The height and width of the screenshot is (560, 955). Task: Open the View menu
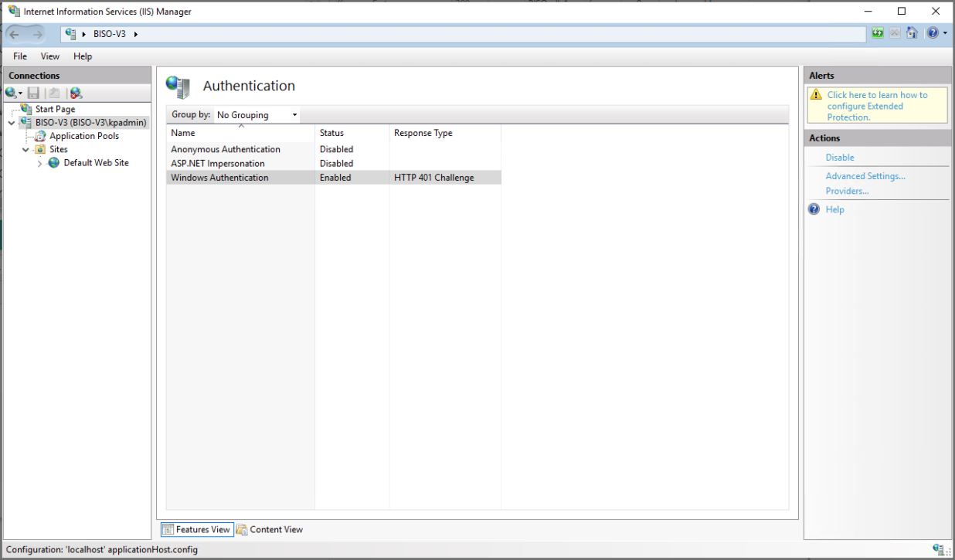(x=50, y=56)
